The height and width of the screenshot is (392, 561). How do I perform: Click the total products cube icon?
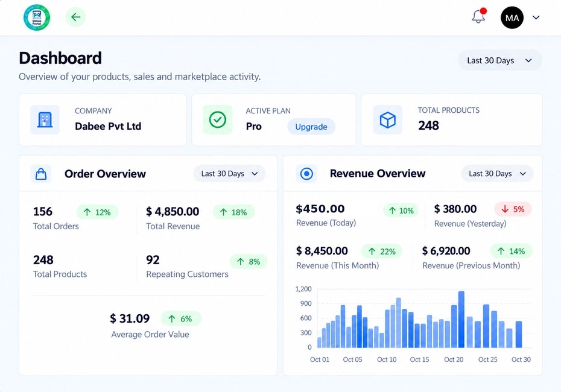[x=387, y=120]
